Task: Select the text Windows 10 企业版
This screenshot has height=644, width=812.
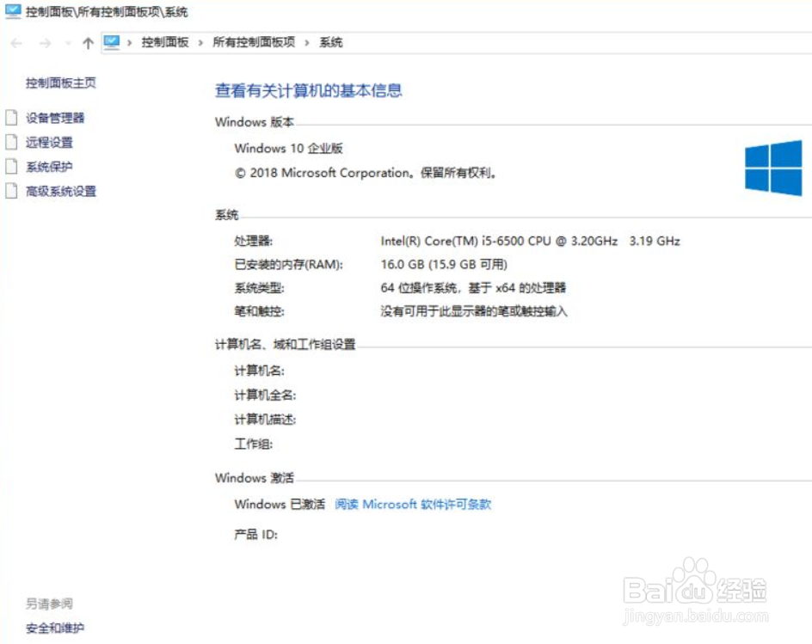Action: 288,149
